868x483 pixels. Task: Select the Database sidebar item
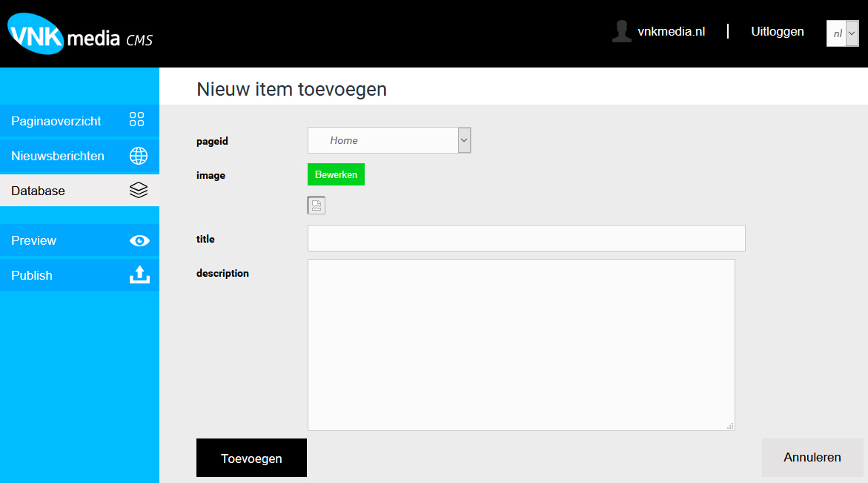(x=39, y=191)
